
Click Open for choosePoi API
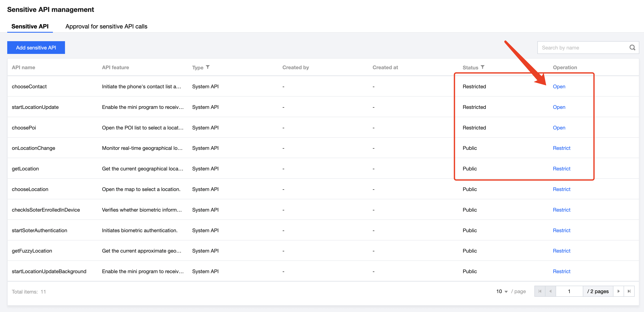pyautogui.click(x=559, y=128)
